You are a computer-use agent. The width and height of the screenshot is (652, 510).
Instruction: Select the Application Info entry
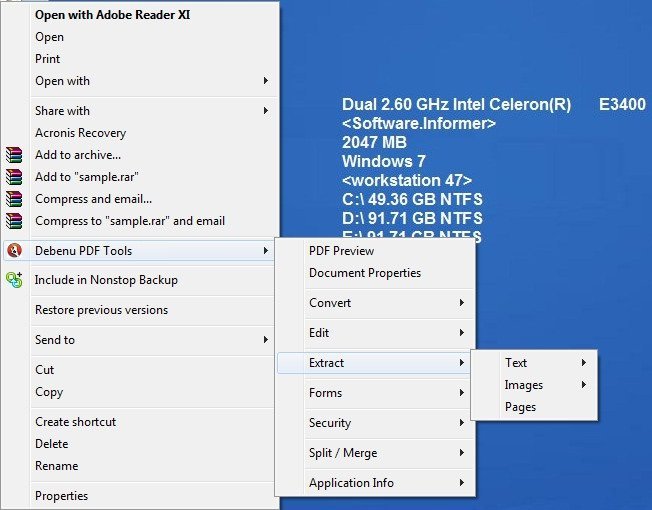pos(375,483)
